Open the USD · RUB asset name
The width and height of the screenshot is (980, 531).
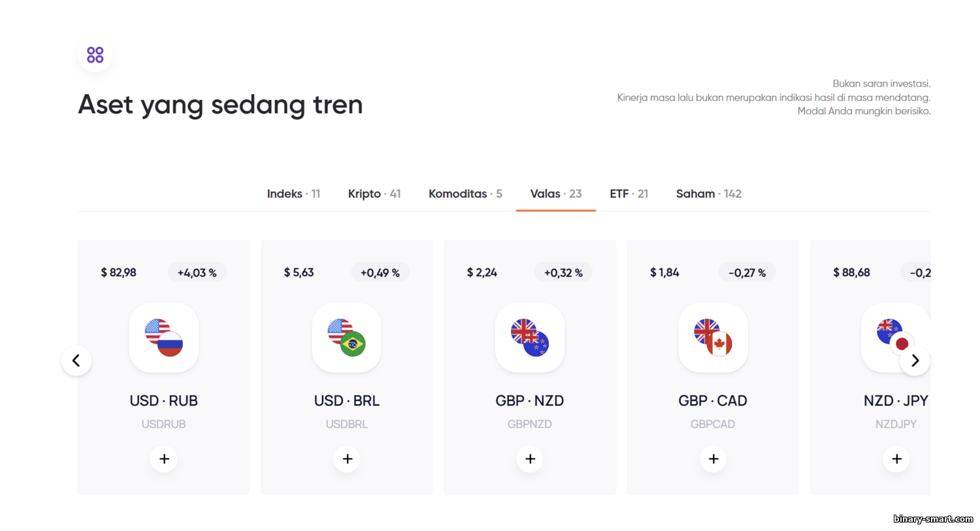click(164, 401)
